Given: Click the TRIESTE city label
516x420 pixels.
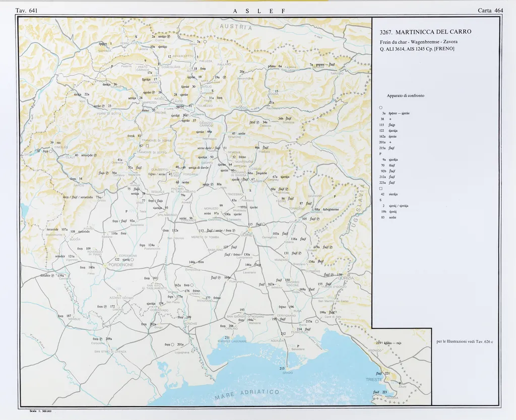Looking at the screenshot, I should click(374, 379).
